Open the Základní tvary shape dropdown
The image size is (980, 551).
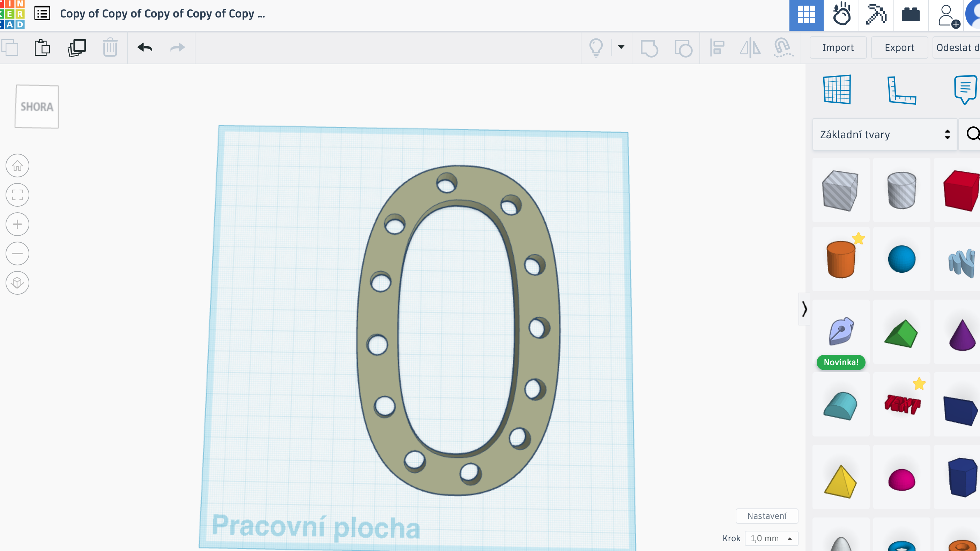pos(885,134)
